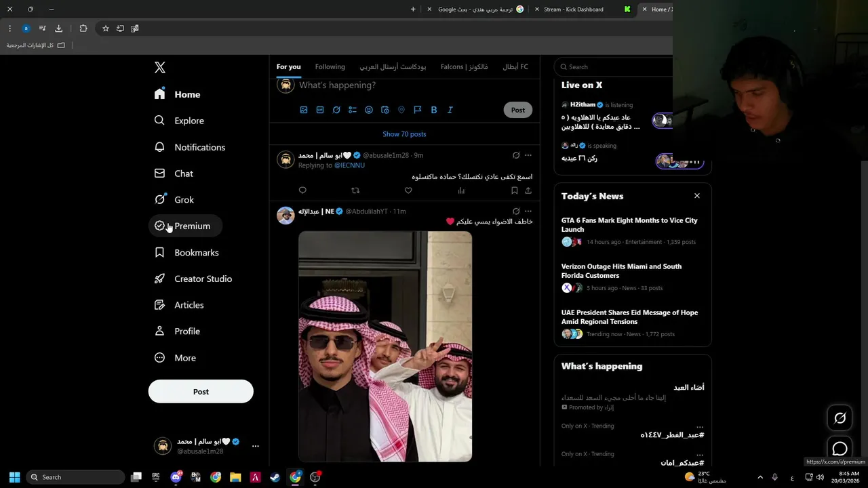Open Bookmarks in the sidebar
Viewport: 868px width, 488px height.
point(187,252)
